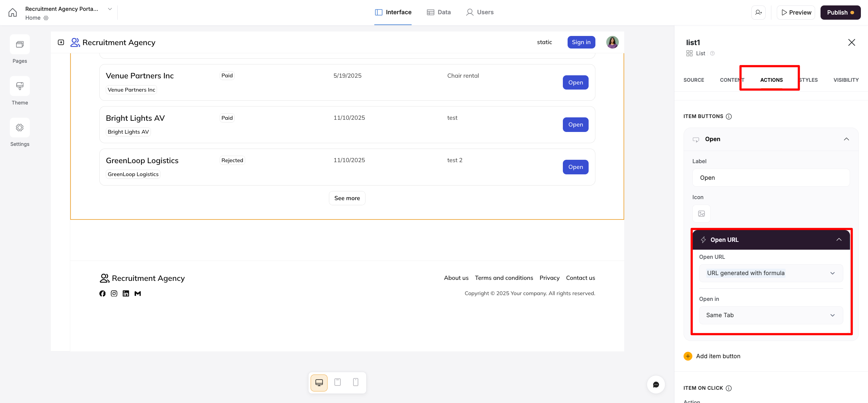868x403 pixels.
Task: Switch to the SOURCE tab
Action: 693,80
